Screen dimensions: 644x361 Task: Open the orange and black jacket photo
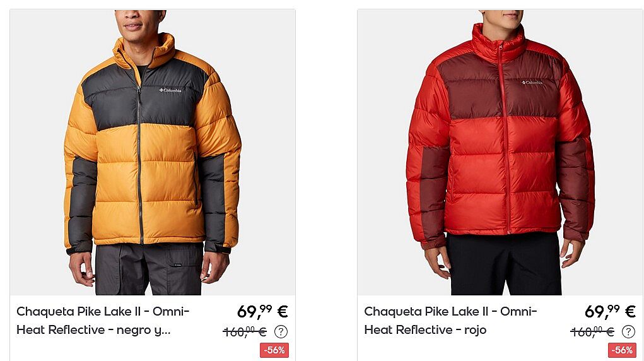coord(153,152)
